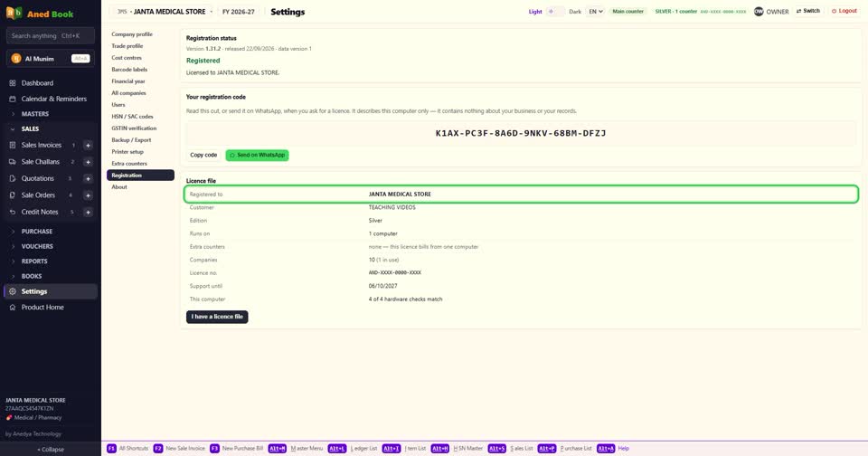This screenshot has height=456, width=868.
Task: Add a new Sales Invoice with plus
Action: tap(88, 145)
